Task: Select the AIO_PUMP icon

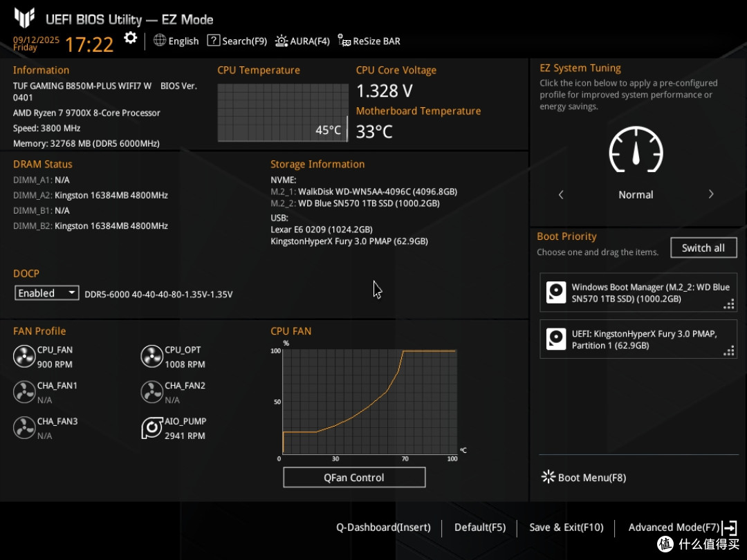Action: click(152, 428)
